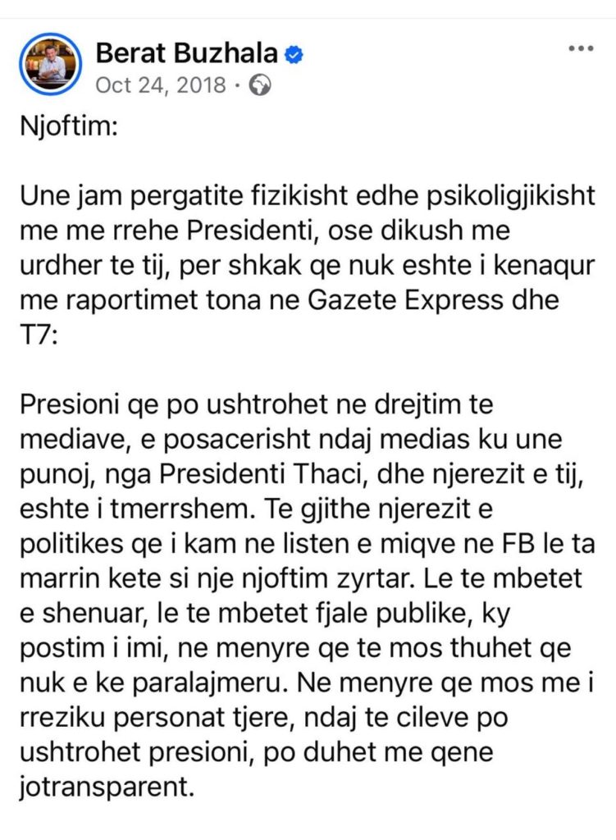616x840 pixels.
Task: Open the Oct 24, 2018 post timestamp
Action: [159, 85]
